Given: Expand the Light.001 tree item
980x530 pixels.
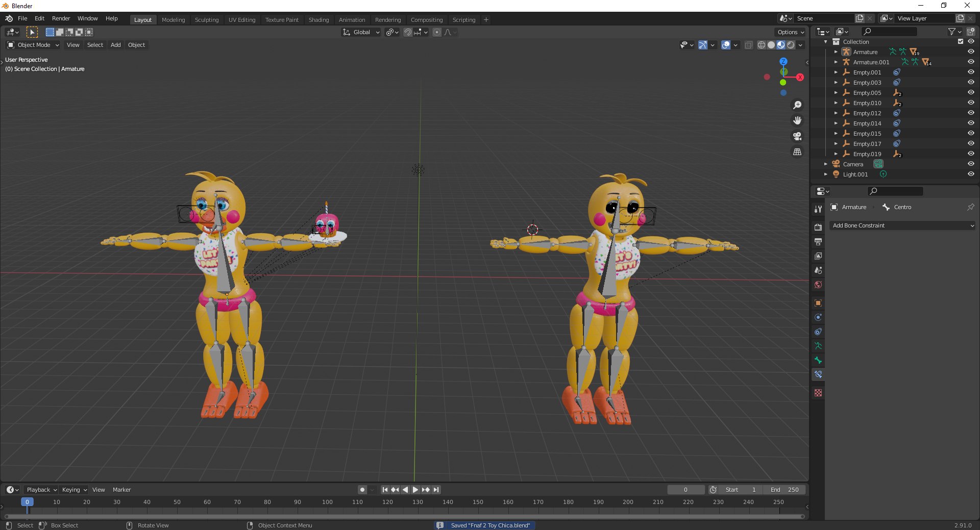Looking at the screenshot, I should [825, 174].
